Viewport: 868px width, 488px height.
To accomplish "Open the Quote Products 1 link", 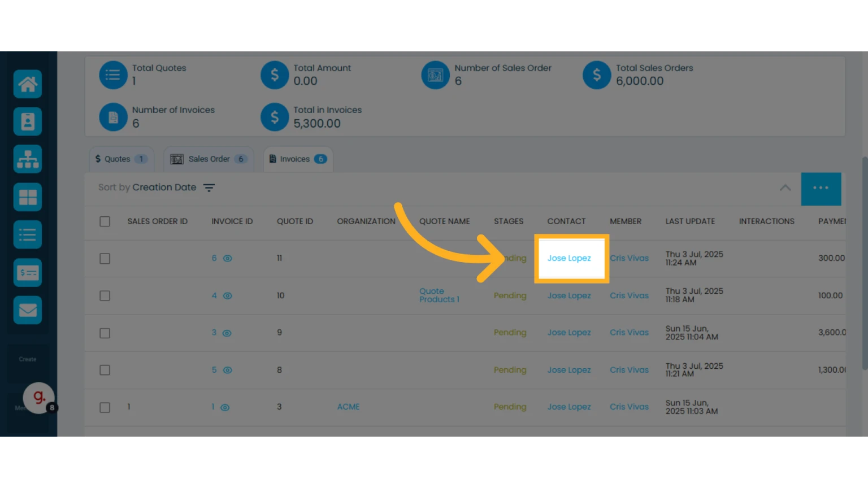I will point(439,295).
